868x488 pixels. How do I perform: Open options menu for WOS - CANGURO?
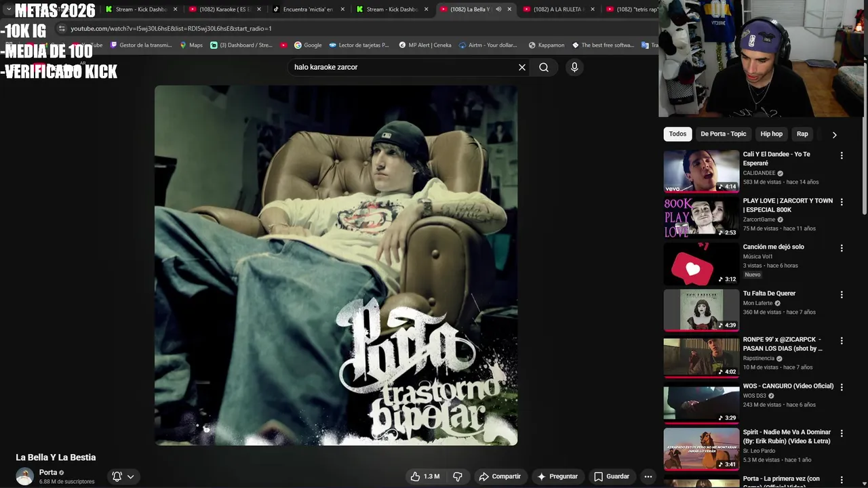pyautogui.click(x=842, y=387)
